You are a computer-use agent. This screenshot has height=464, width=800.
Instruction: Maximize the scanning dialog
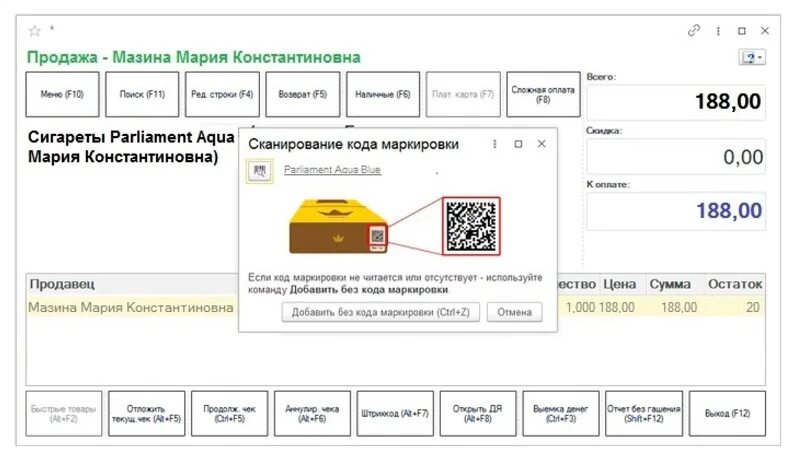coord(518,144)
